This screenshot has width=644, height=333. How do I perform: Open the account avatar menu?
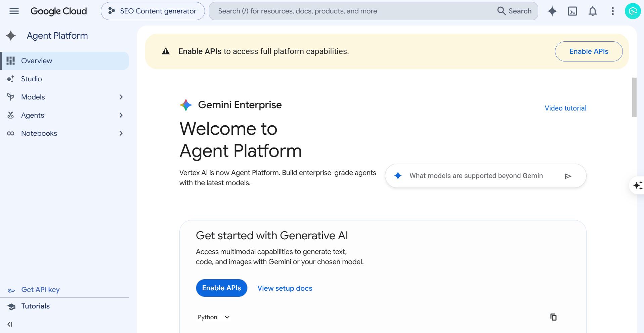(x=633, y=11)
